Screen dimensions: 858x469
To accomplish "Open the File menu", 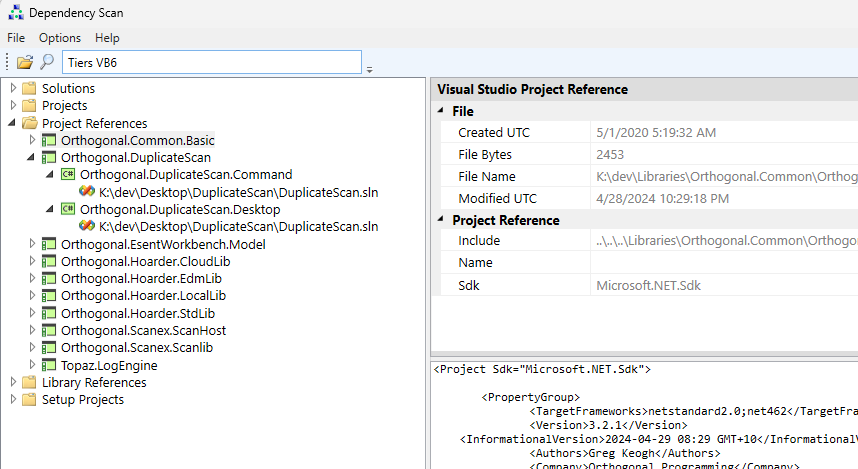I will pyautogui.click(x=16, y=38).
